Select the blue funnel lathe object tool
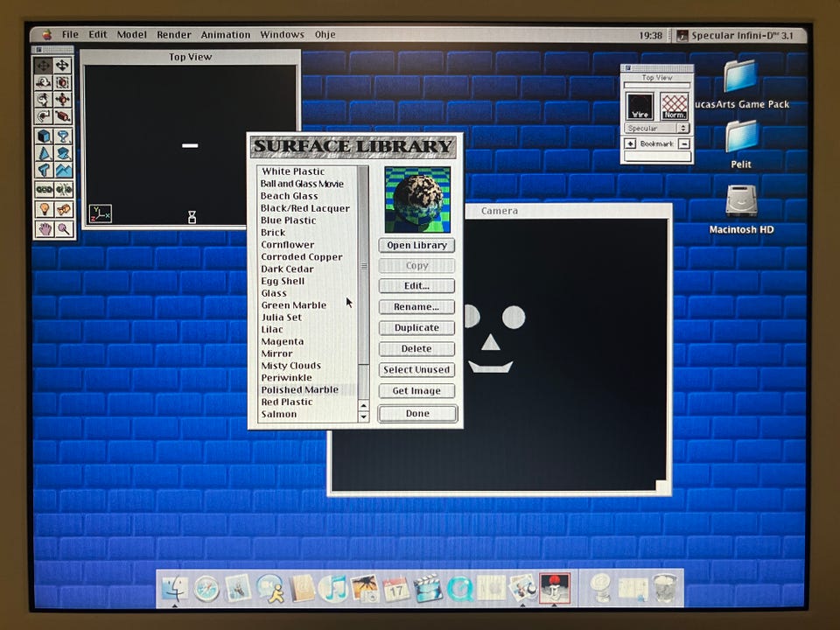Screen dimensions: 840x630 click(63, 136)
